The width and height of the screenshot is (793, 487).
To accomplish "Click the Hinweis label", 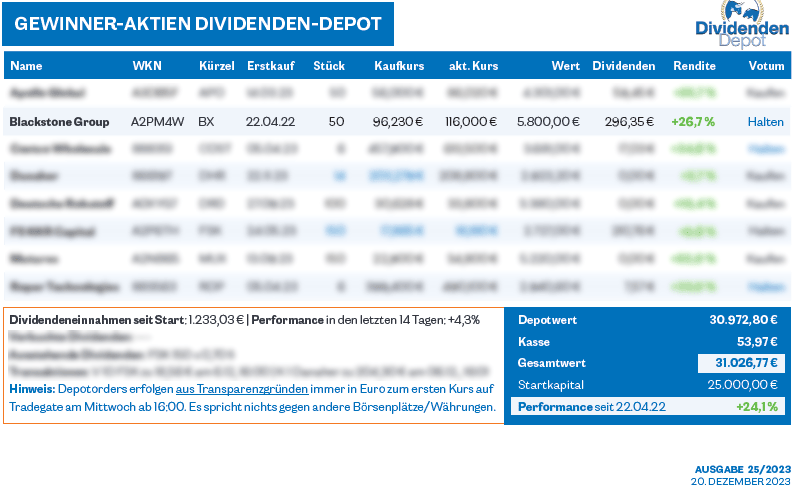I will 32,389.
